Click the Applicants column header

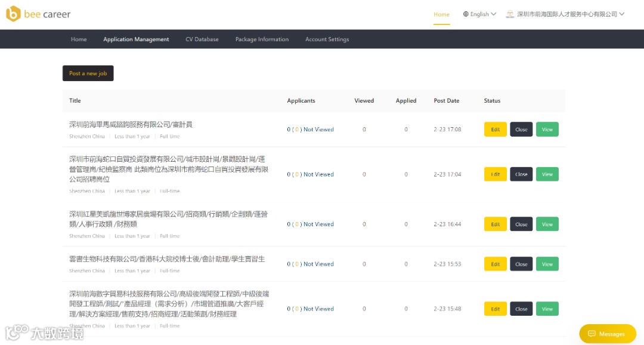pos(301,100)
